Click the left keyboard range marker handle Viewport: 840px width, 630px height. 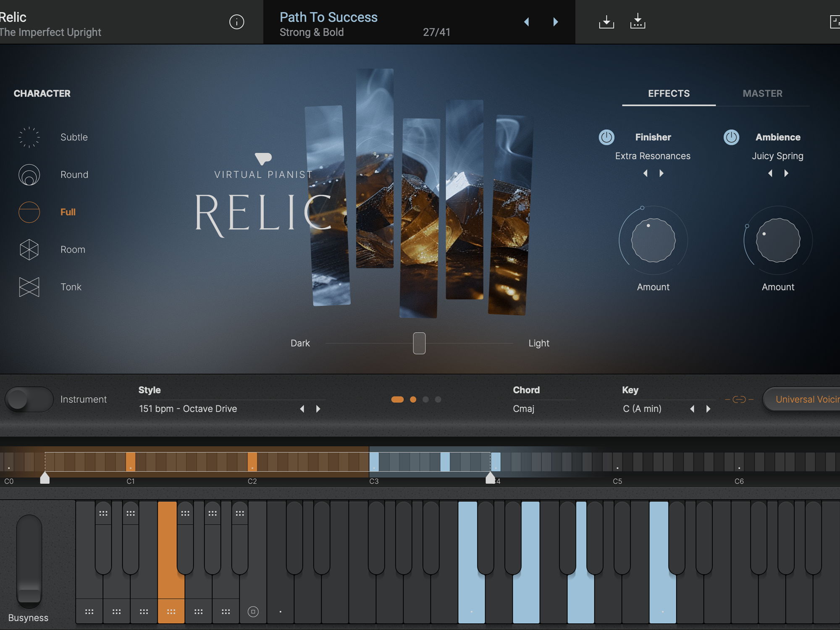(x=45, y=478)
